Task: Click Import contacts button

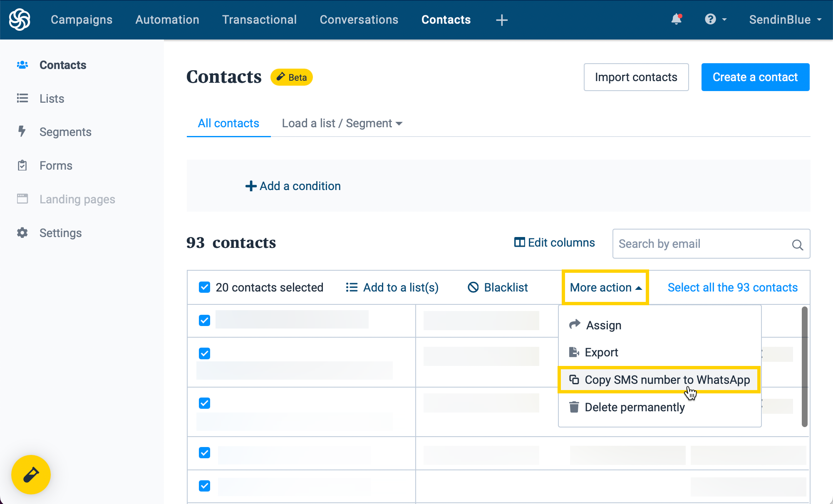Action: tap(636, 77)
